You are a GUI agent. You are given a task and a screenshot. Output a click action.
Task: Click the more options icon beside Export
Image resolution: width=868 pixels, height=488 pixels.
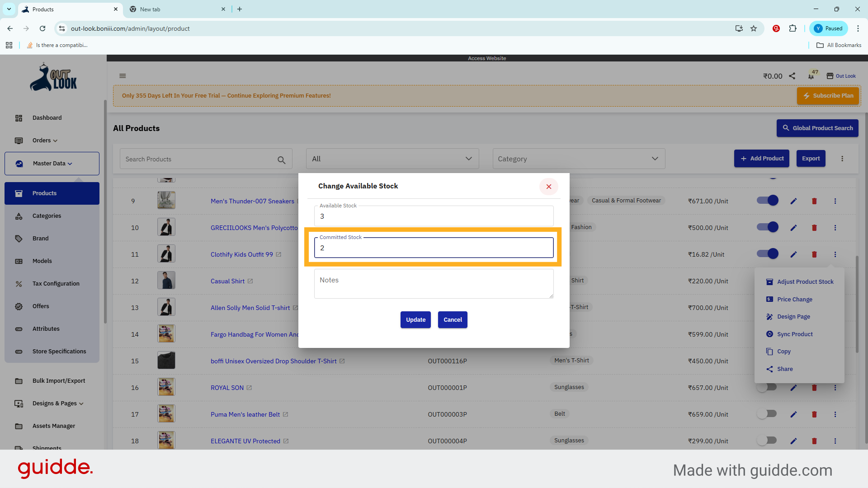click(842, 159)
